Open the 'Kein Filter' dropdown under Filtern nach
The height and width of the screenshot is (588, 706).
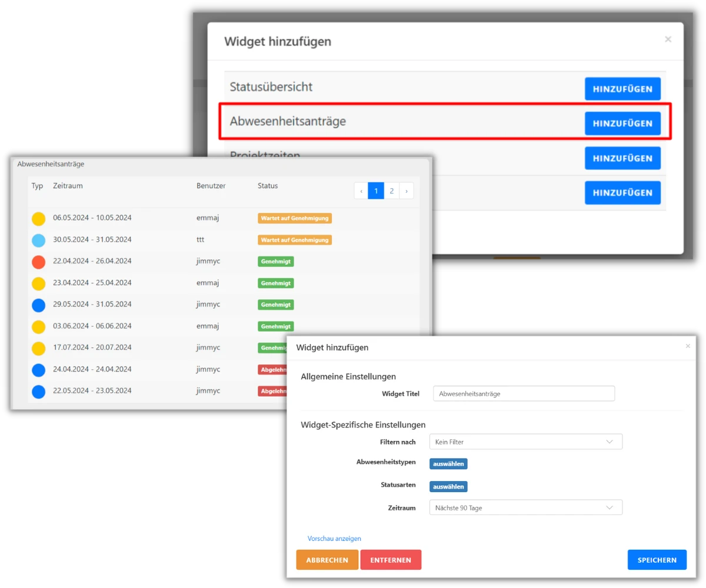525,442
